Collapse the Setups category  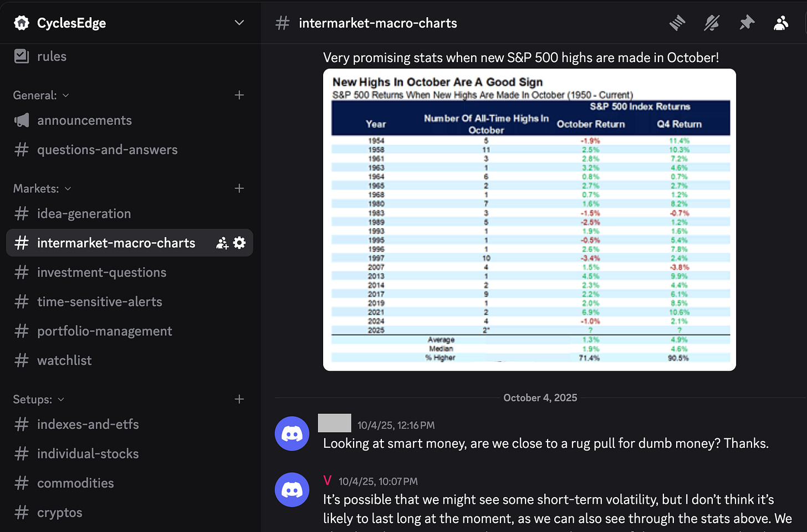pyautogui.click(x=39, y=399)
